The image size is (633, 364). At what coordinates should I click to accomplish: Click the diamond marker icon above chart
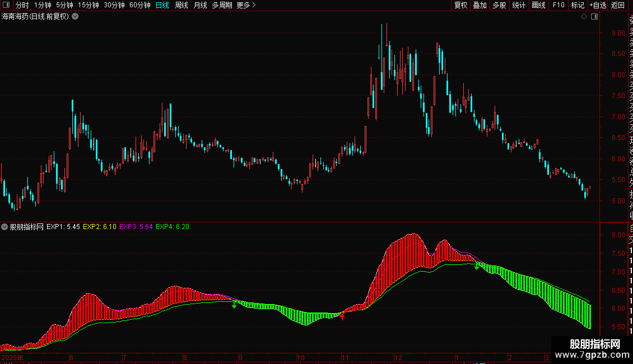[x=584, y=17]
